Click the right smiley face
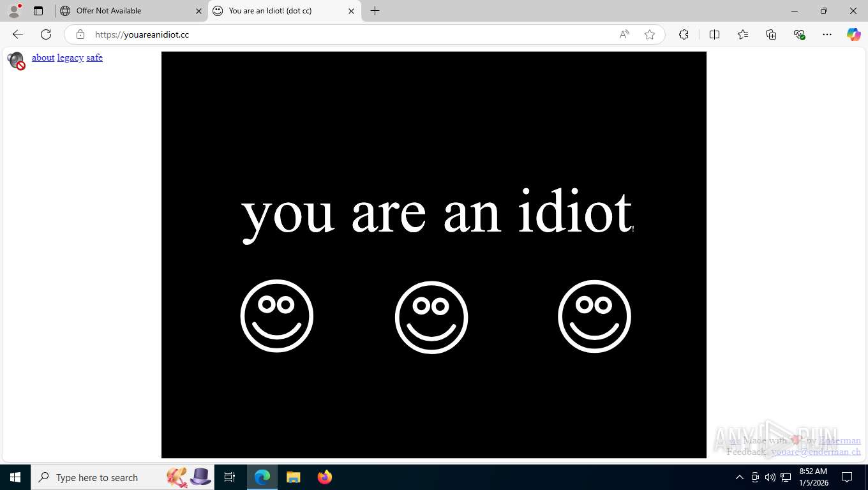The width and height of the screenshot is (868, 490). coord(594,316)
